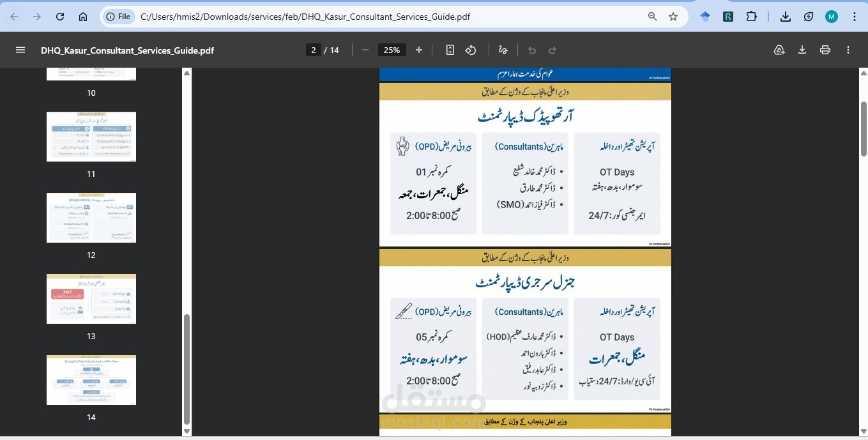Screen dimensions: 868x440
Task: Rotate the PDF counterclockwise
Action: click(x=471, y=50)
